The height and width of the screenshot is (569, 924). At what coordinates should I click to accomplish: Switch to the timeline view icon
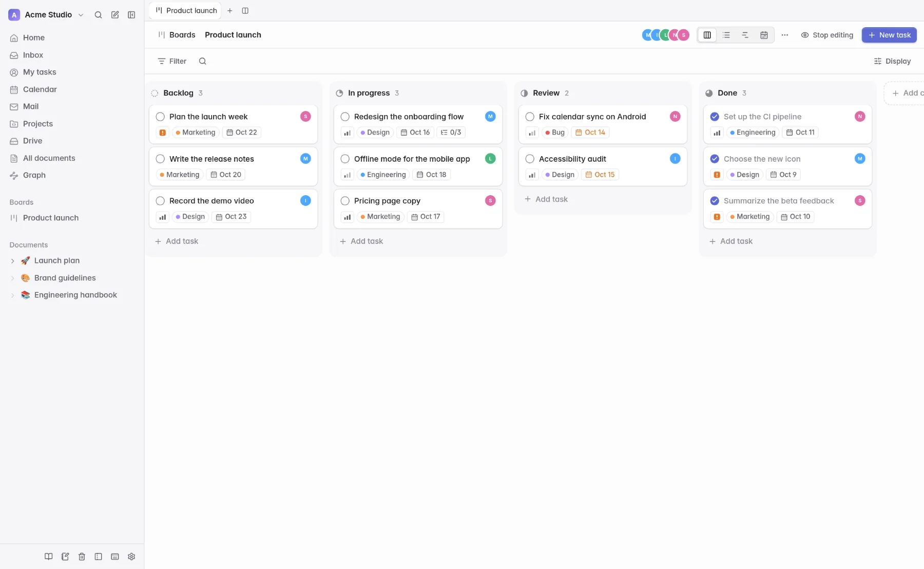(745, 35)
